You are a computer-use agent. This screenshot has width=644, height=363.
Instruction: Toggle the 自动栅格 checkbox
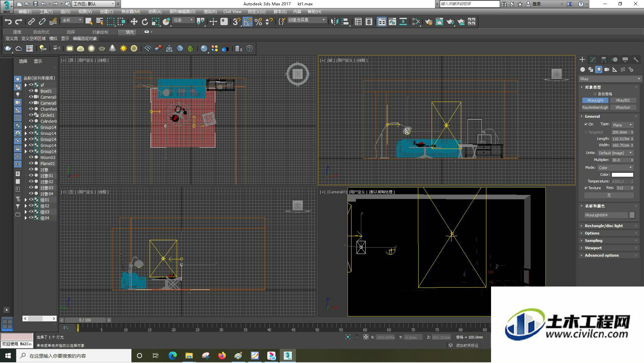tap(595, 94)
